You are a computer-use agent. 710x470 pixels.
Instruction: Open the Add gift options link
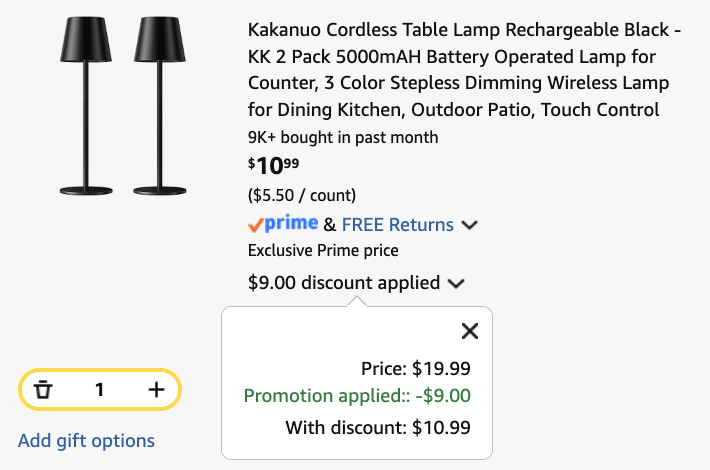pos(86,441)
